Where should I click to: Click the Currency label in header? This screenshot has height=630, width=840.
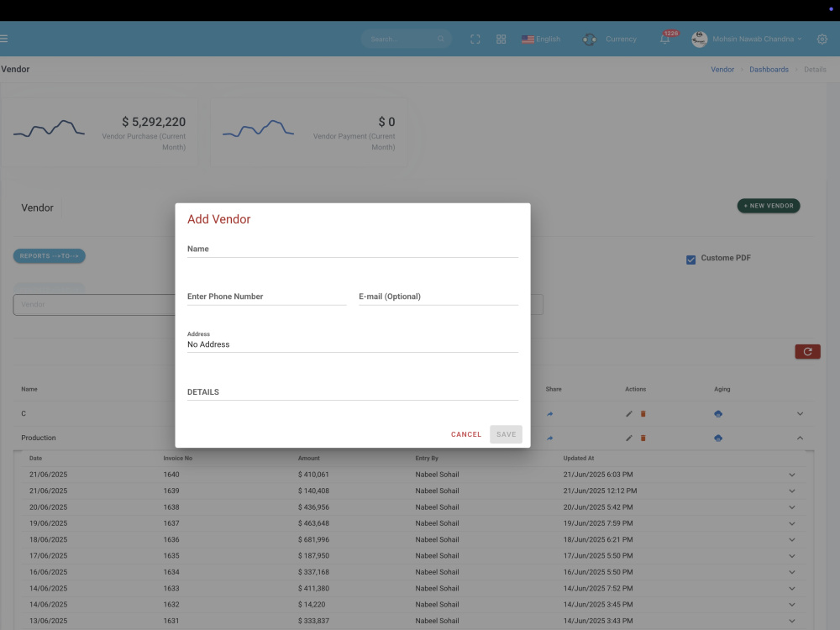click(x=621, y=39)
